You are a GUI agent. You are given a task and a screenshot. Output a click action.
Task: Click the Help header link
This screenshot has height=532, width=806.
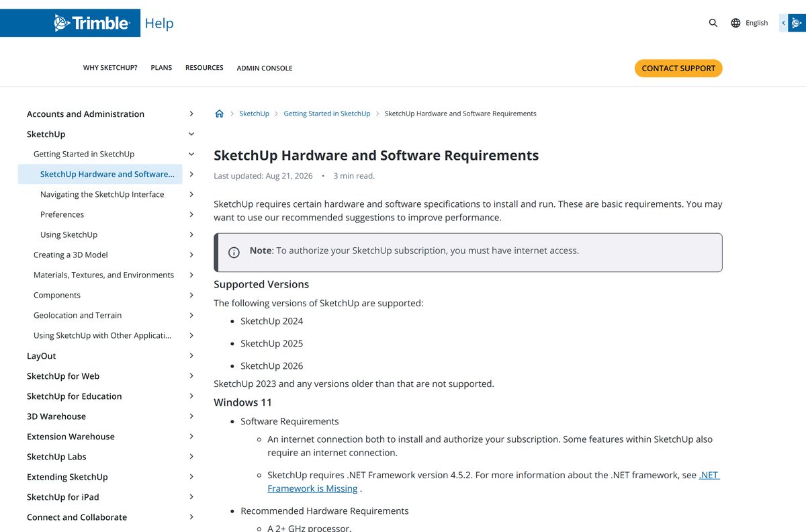tap(159, 23)
